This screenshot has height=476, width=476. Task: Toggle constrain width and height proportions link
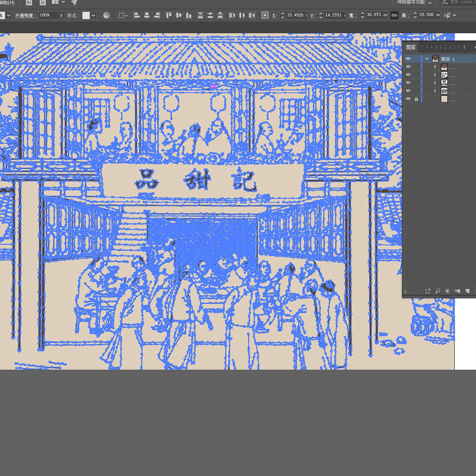coord(394,15)
